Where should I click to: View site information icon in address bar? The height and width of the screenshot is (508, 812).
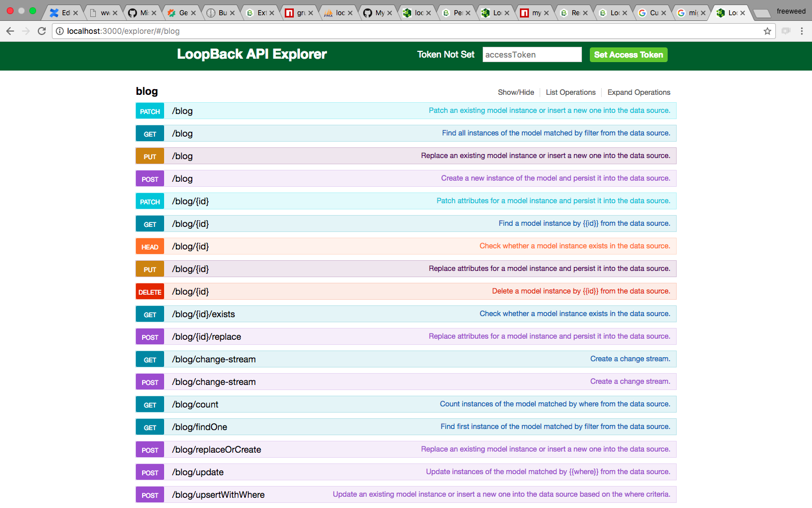click(x=60, y=31)
